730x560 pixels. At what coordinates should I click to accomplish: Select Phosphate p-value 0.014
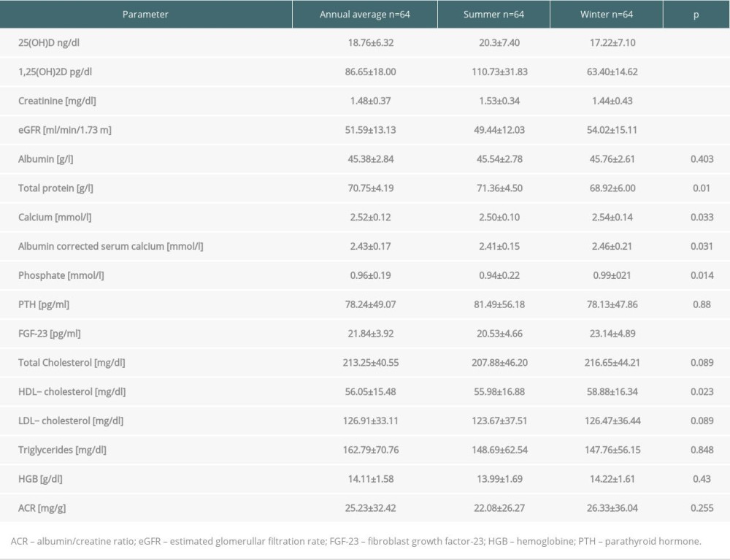click(x=702, y=276)
